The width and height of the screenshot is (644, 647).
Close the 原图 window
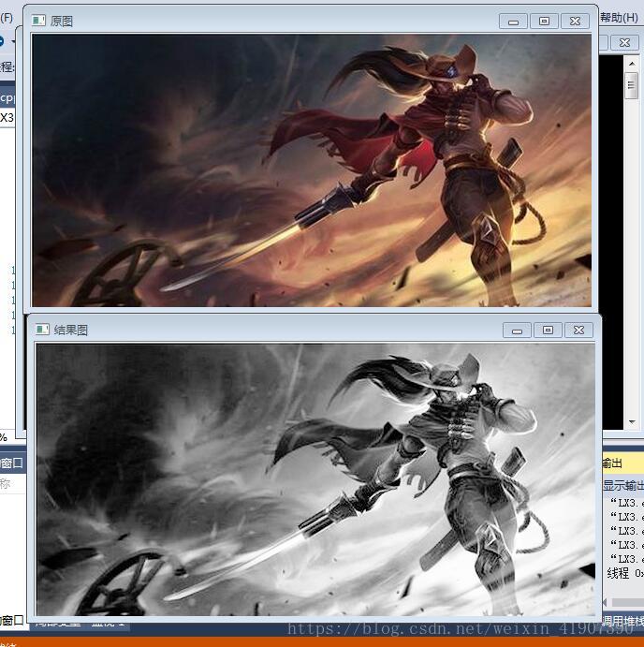click(x=575, y=21)
